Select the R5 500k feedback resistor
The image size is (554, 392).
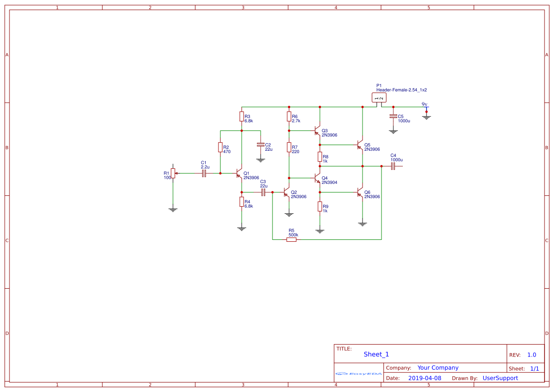click(x=291, y=239)
